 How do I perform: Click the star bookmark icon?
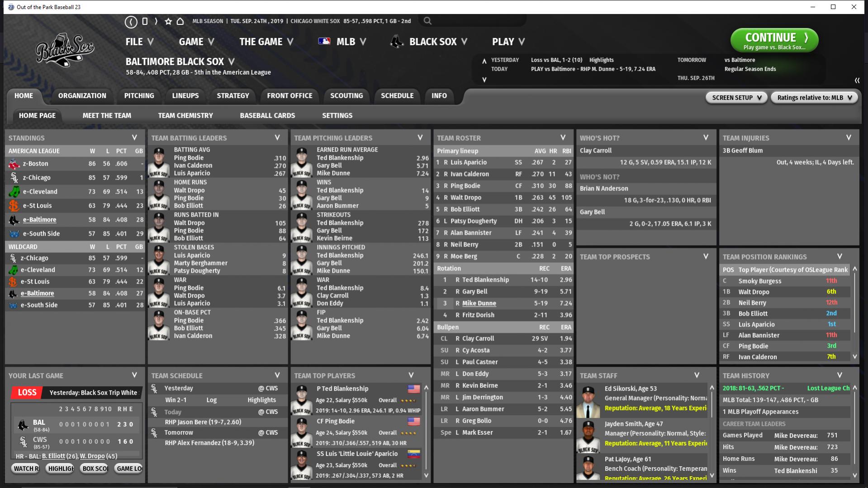pos(168,21)
